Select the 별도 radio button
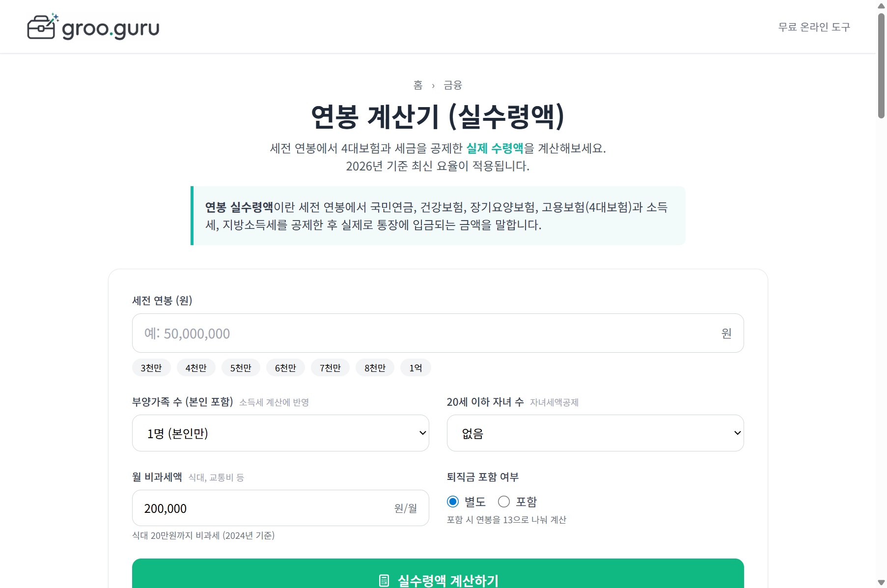Image resolution: width=887 pixels, height=588 pixels. click(x=452, y=502)
